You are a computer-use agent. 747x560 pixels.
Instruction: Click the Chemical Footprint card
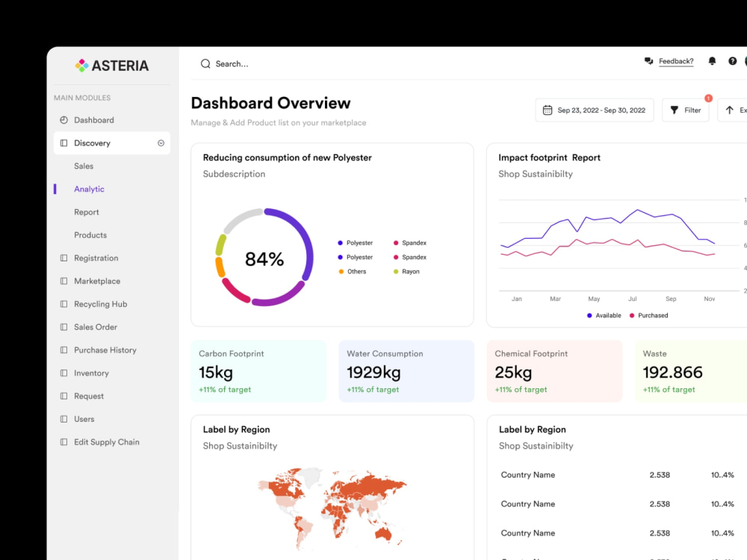[x=554, y=371]
